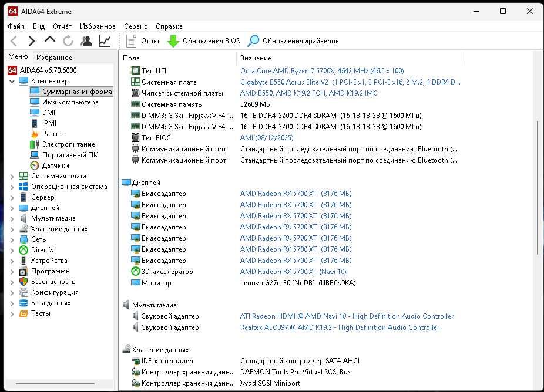Click the Датчики gauge icon

(35, 165)
